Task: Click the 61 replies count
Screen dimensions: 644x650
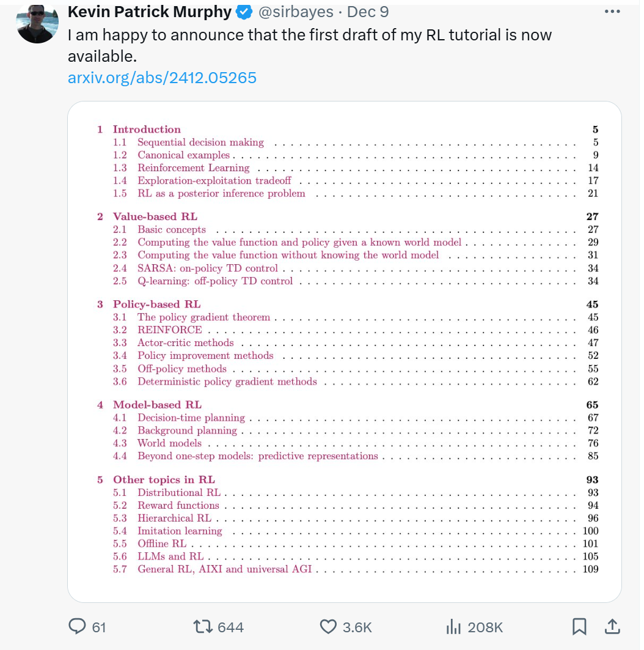Action: pos(98,627)
